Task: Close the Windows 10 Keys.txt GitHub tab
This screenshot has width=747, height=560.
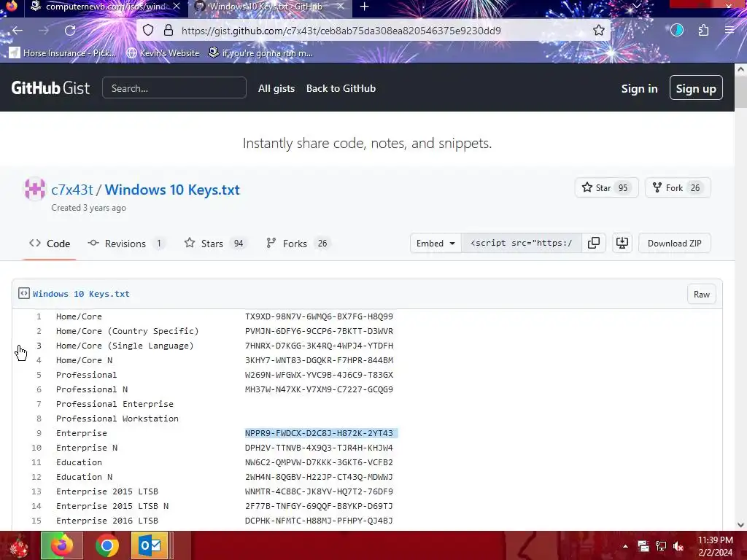Action: point(340,6)
